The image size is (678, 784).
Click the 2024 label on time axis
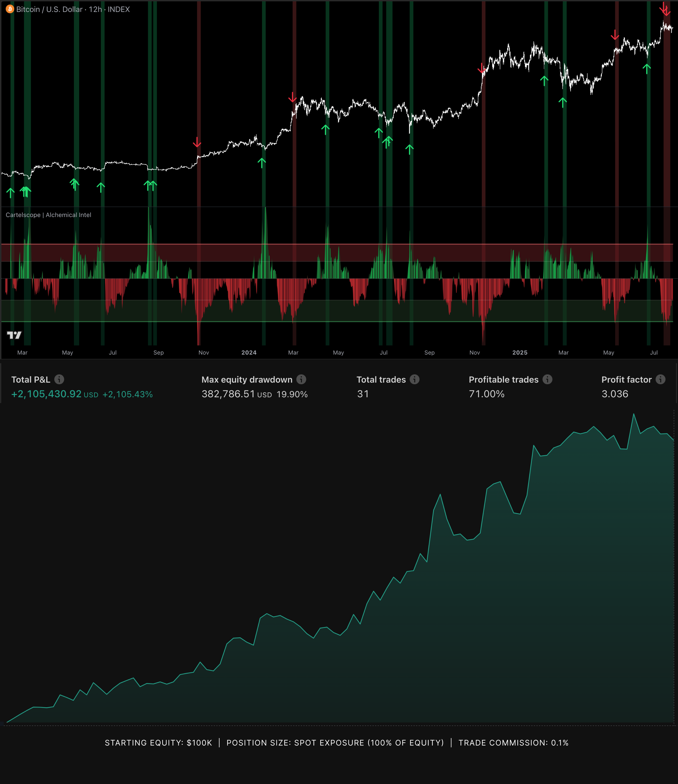click(x=249, y=352)
